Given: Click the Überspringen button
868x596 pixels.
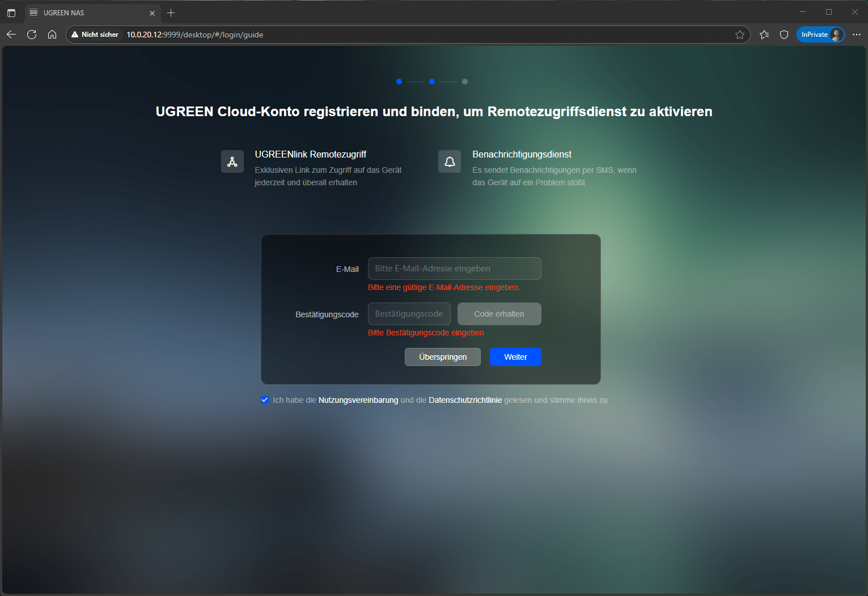Looking at the screenshot, I should pos(442,357).
